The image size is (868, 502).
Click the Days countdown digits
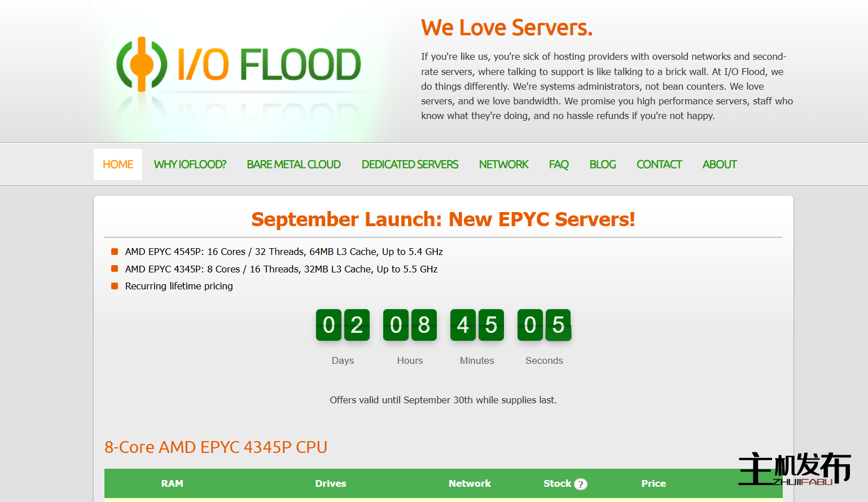tap(343, 325)
